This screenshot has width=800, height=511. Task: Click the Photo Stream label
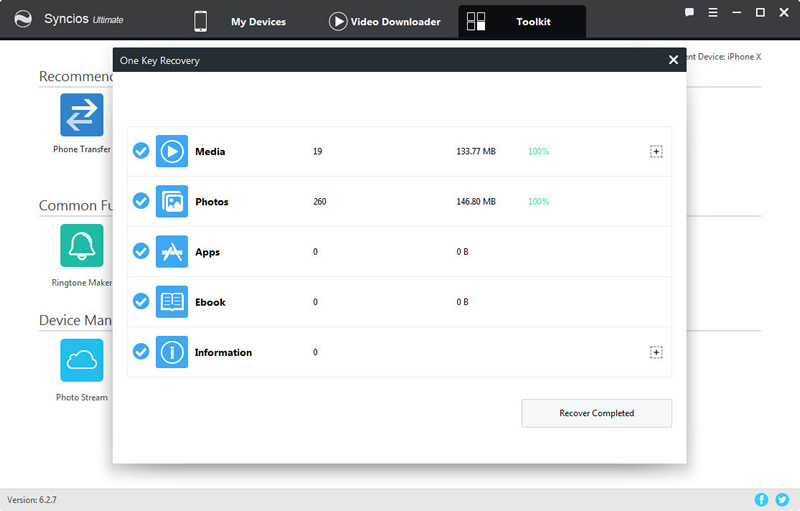82,397
